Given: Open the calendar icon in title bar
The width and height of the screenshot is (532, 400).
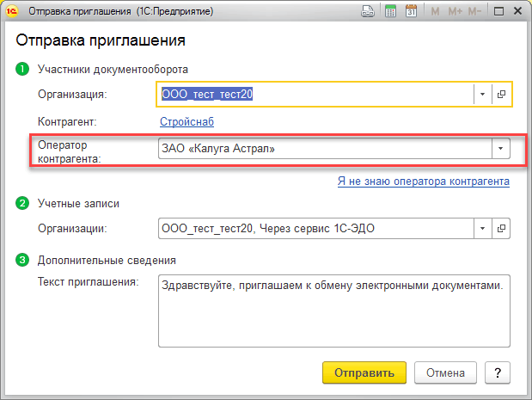Looking at the screenshot, I should click(411, 12).
